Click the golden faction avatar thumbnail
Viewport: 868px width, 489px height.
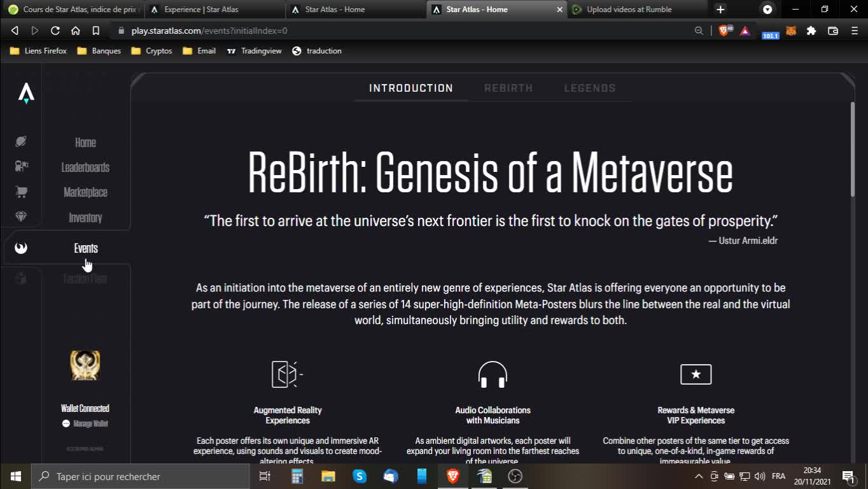tap(85, 365)
